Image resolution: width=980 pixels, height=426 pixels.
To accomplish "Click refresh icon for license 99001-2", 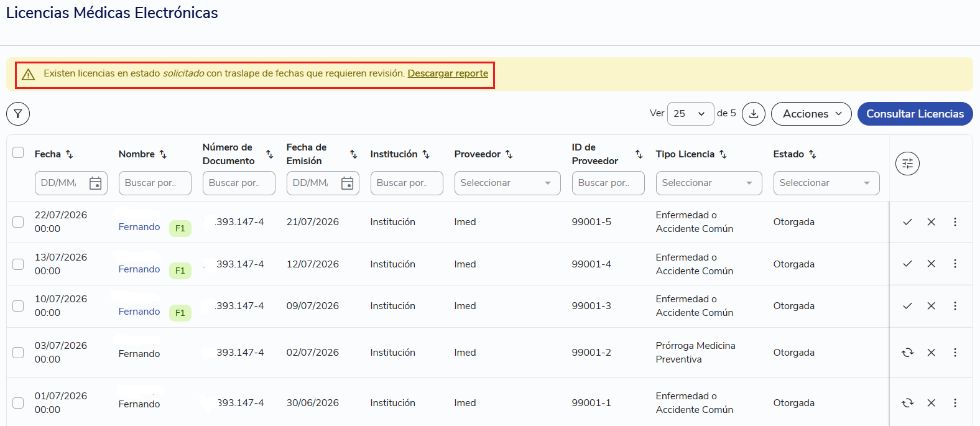I will 907,353.
